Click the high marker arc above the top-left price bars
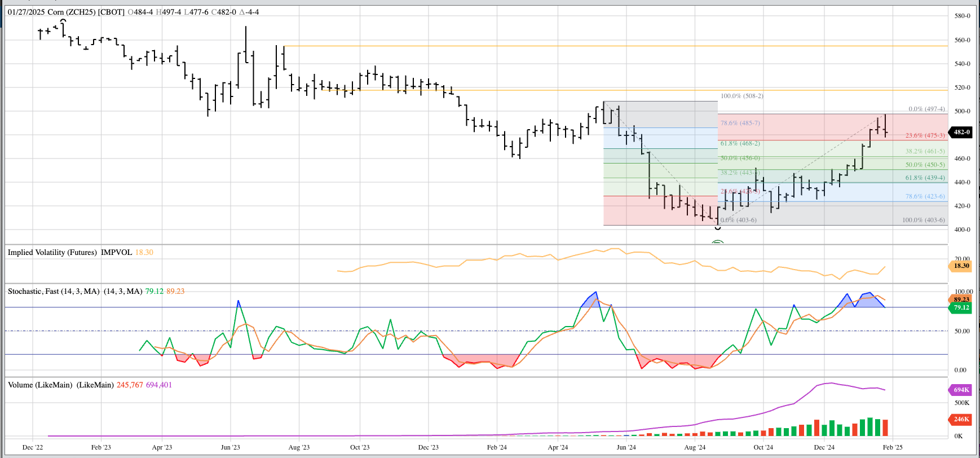This screenshot has height=458, width=980. coord(63,21)
